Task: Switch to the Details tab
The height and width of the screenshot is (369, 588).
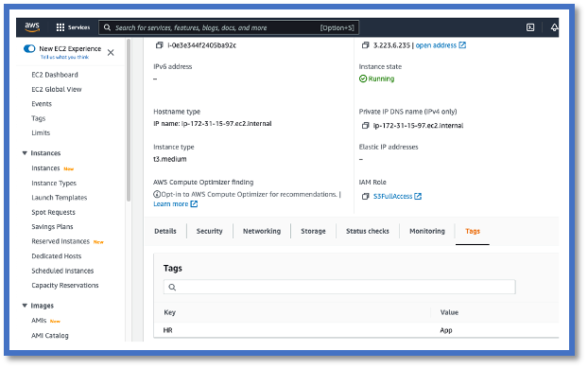Action: tap(165, 231)
